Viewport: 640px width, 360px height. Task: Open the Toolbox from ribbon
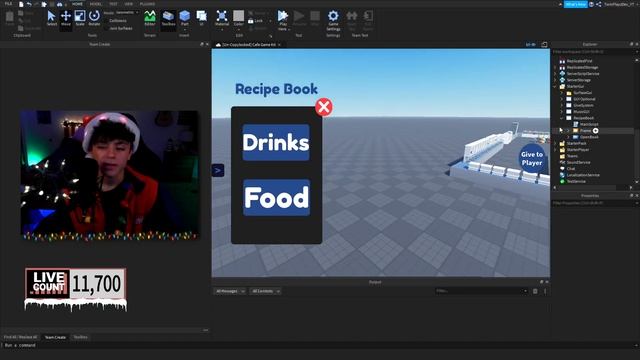[x=168, y=19]
